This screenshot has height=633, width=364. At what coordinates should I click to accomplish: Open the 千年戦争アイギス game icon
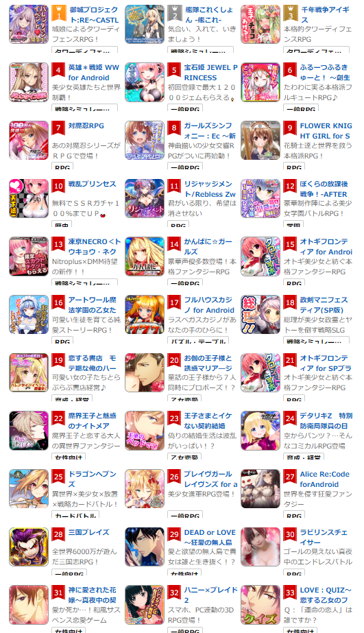[x=260, y=24]
